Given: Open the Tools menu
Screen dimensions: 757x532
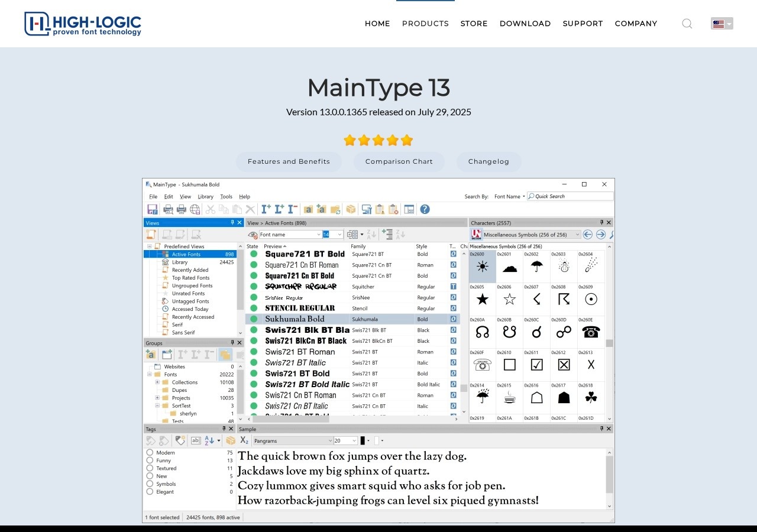Looking at the screenshot, I should click(x=226, y=196).
